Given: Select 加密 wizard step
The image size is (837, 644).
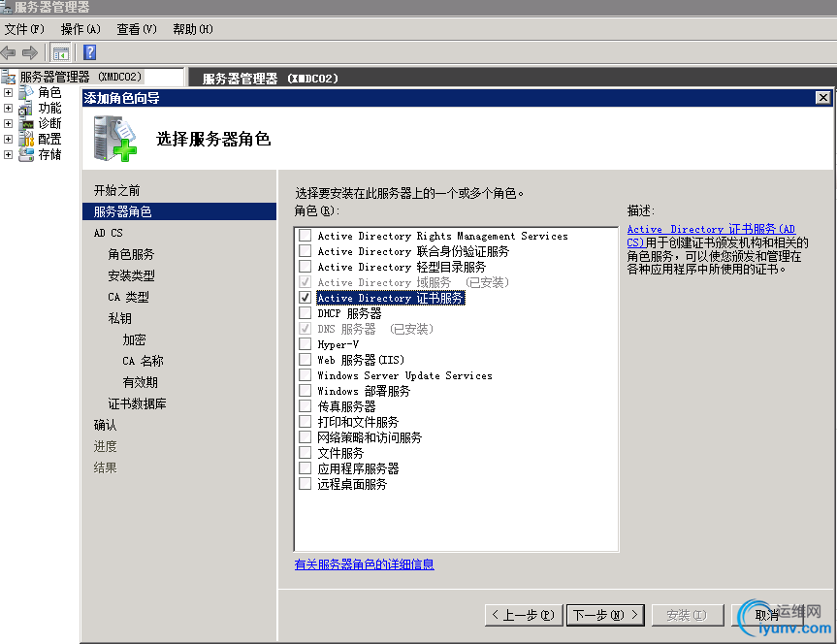Looking at the screenshot, I should pyautogui.click(x=134, y=339).
